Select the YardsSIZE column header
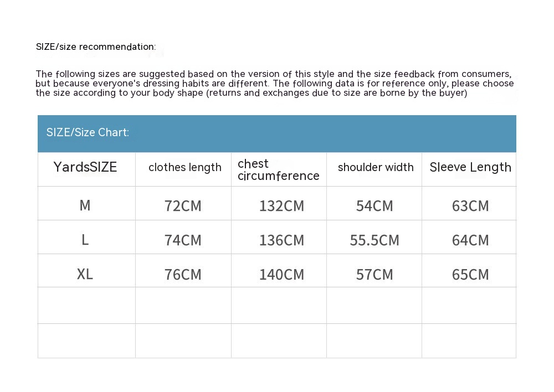This screenshot has height=392, width=554. point(85,167)
